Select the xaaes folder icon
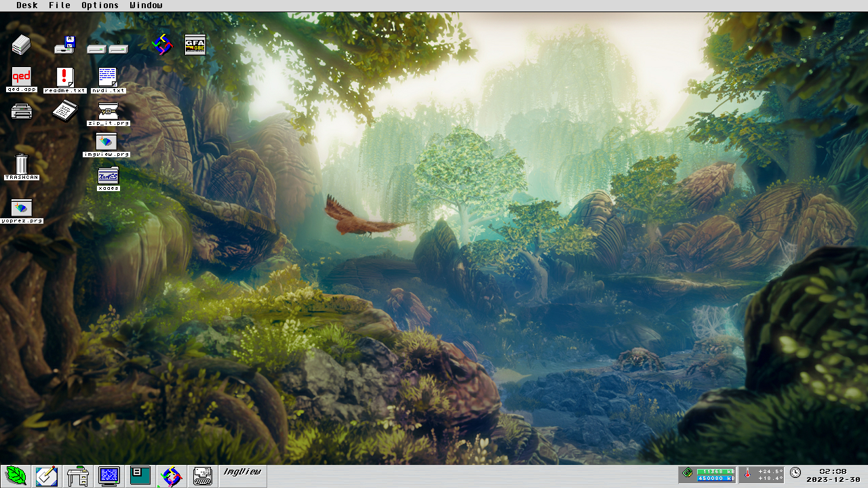Viewport: 868px width, 488px height. pos(108,179)
